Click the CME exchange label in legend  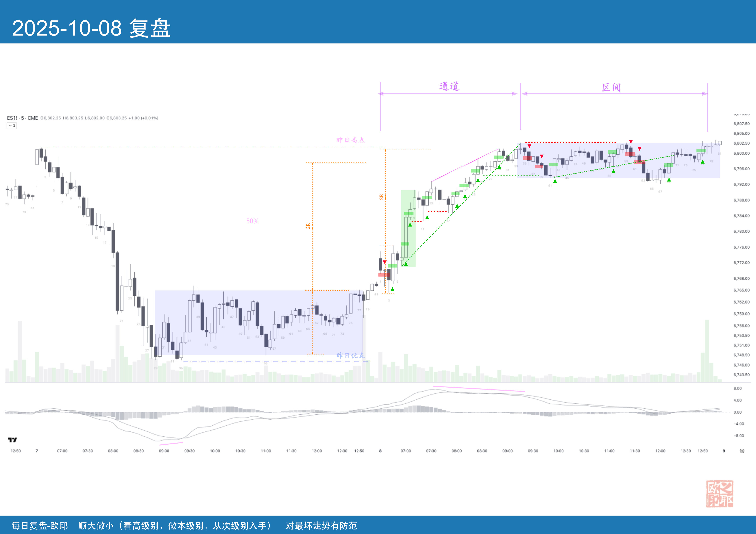click(33, 118)
